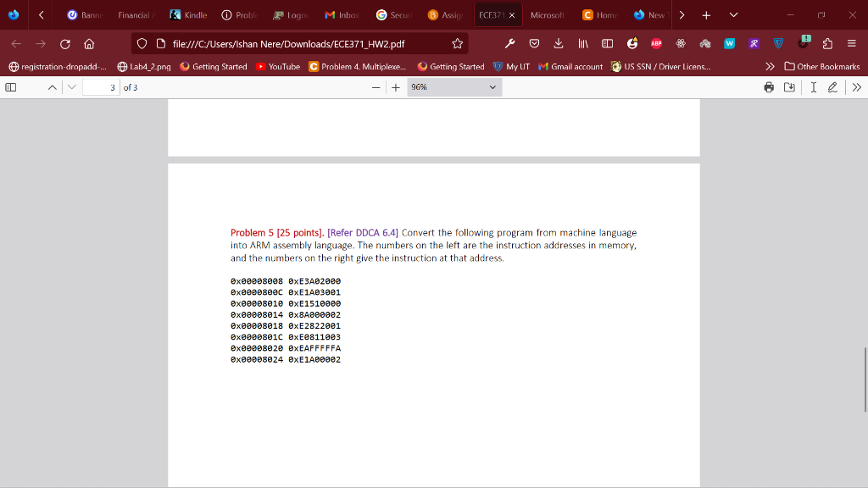Screen dimensions: 868x488
Task: Toggle reader view icon in toolbar
Action: pos(607,43)
